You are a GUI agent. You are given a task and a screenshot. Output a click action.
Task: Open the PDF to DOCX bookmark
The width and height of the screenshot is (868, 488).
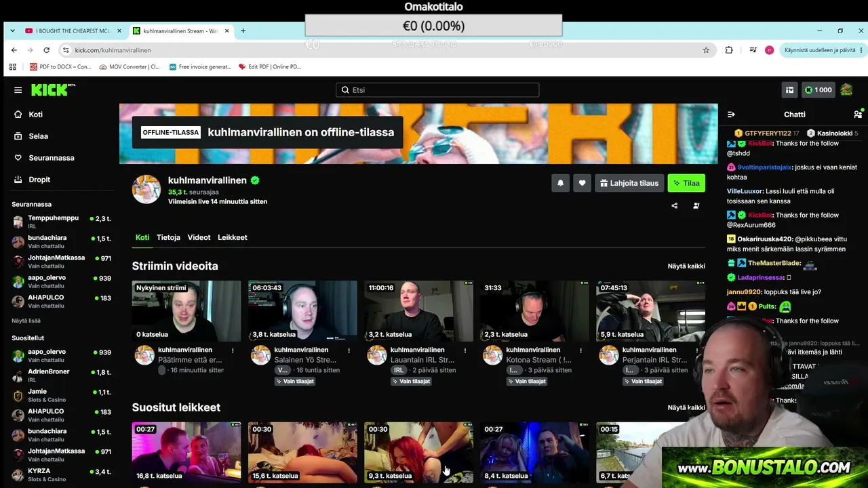(60, 66)
